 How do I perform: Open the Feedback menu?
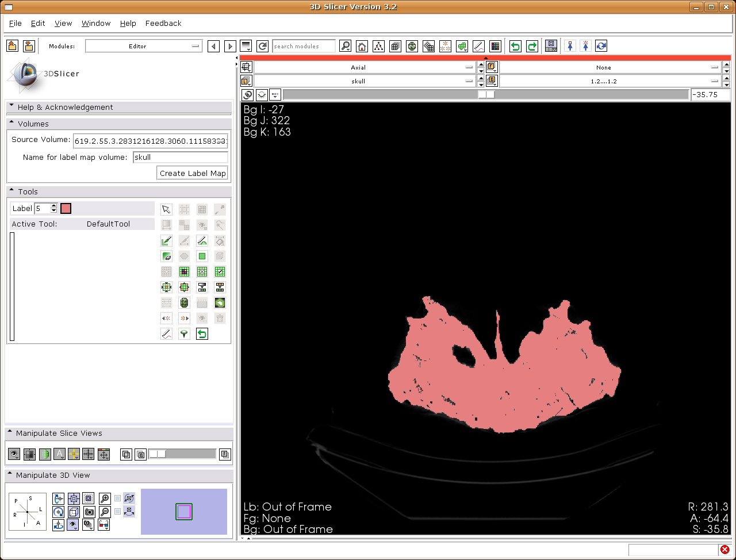click(163, 24)
